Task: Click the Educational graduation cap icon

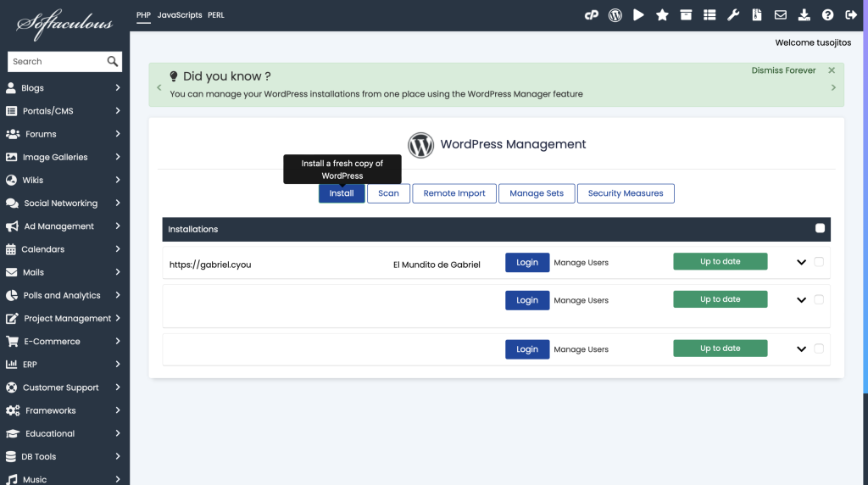Action: (x=13, y=433)
